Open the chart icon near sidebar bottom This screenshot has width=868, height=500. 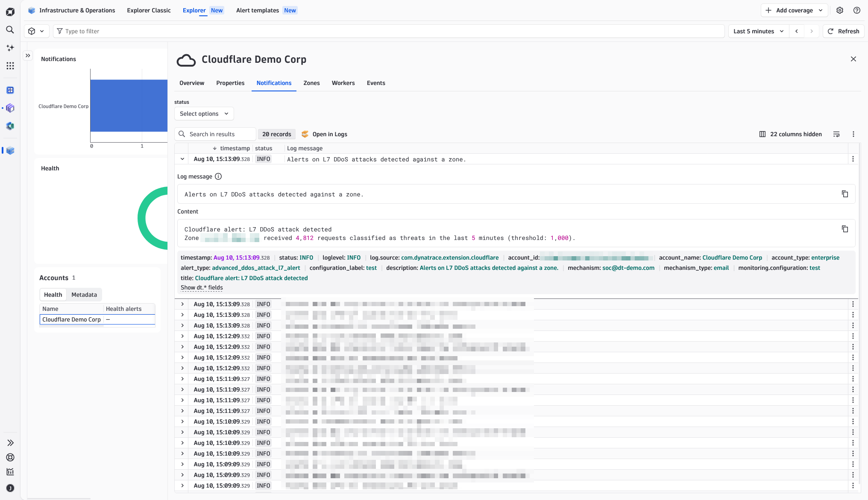coord(10,472)
